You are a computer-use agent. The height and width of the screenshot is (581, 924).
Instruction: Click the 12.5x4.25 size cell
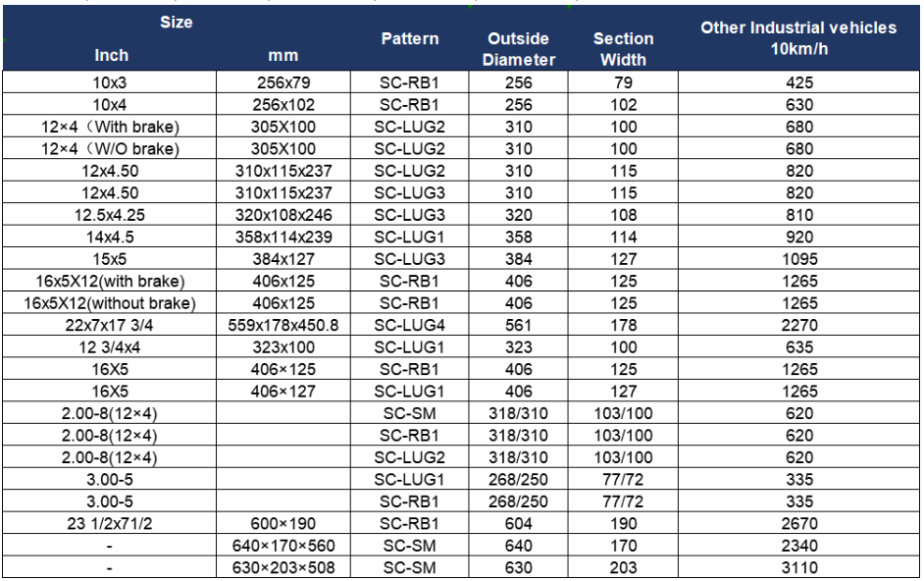click(x=110, y=215)
